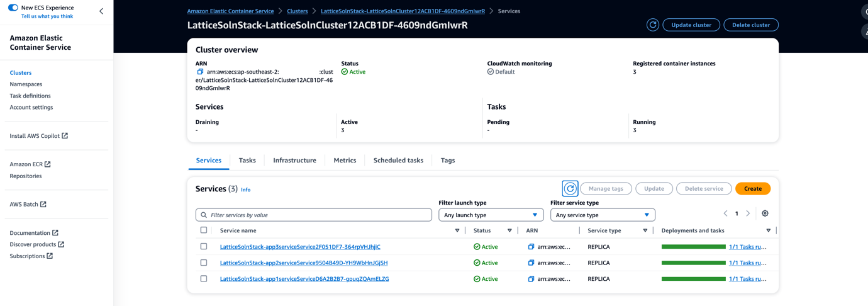The image size is (868, 306).
Task: Open Documentation external link
Action: tap(34, 232)
